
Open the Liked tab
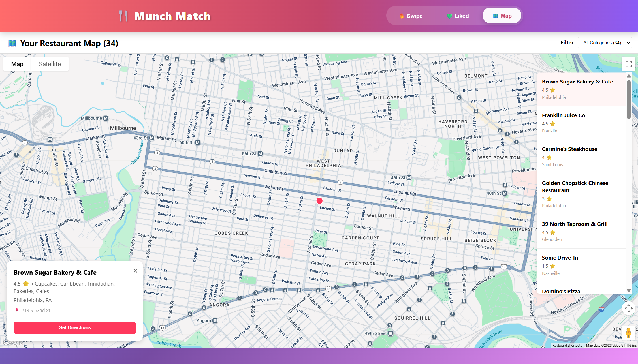(458, 16)
